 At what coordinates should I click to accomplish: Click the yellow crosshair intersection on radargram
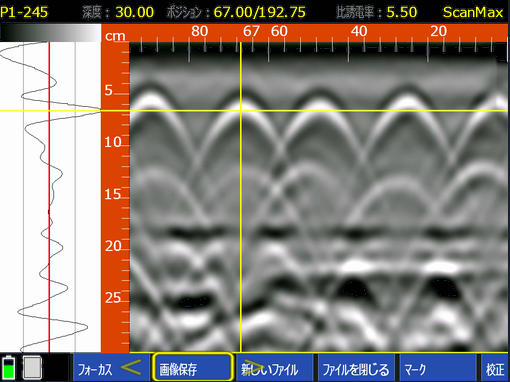tap(241, 111)
